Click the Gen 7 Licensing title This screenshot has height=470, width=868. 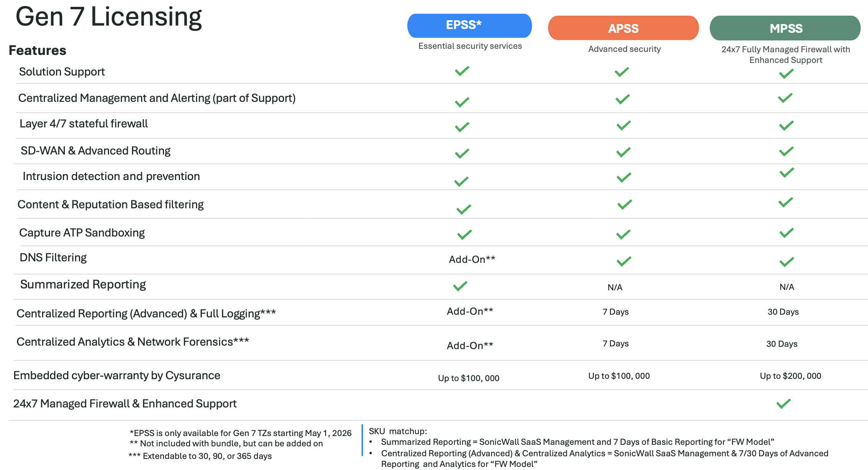point(109,18)
